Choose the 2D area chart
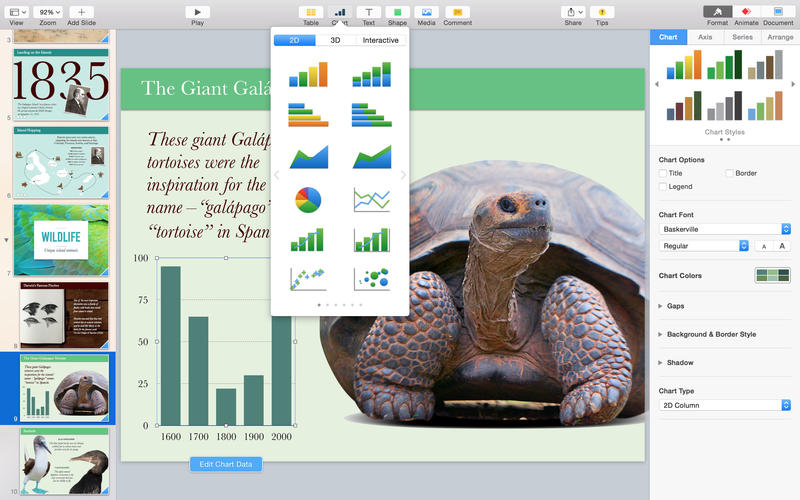Image resolution: width=800 pixels, height=500 pixels. click(x=309, y=157)
